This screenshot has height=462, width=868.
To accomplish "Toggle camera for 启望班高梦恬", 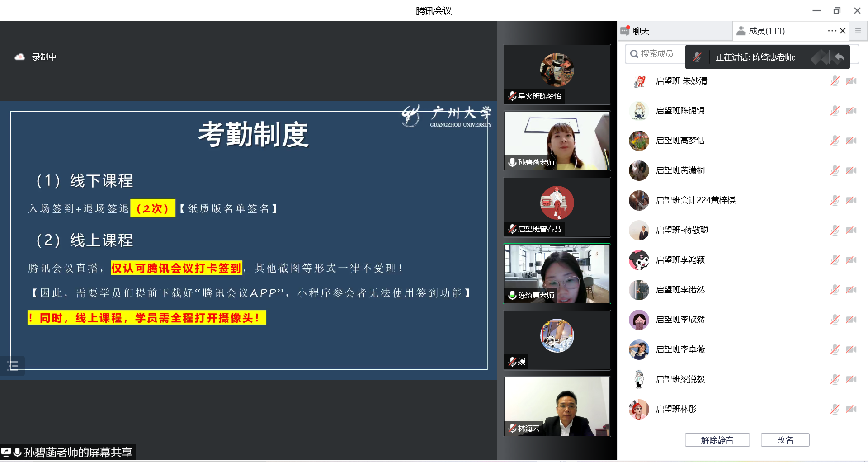I will point(851,141).
